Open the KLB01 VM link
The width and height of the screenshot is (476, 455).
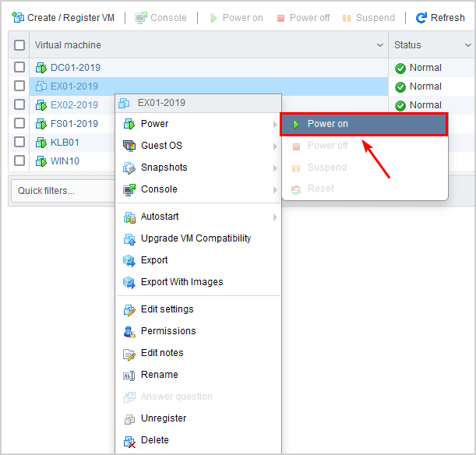(65, 142)
